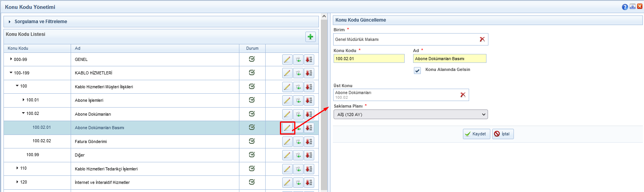Click red arrow binary icon in Fatura Gönderimi row
The width and height of the screenshot is (644, 192).
[309, 141]
